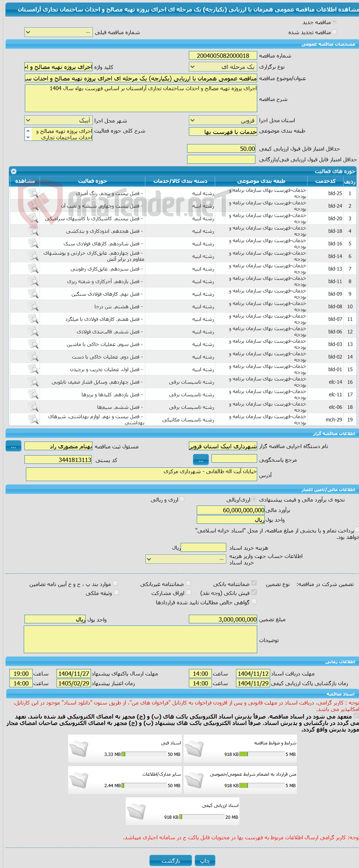
Task: Collapse حوزه های فعالیت panel
Action: click(14, 171)
